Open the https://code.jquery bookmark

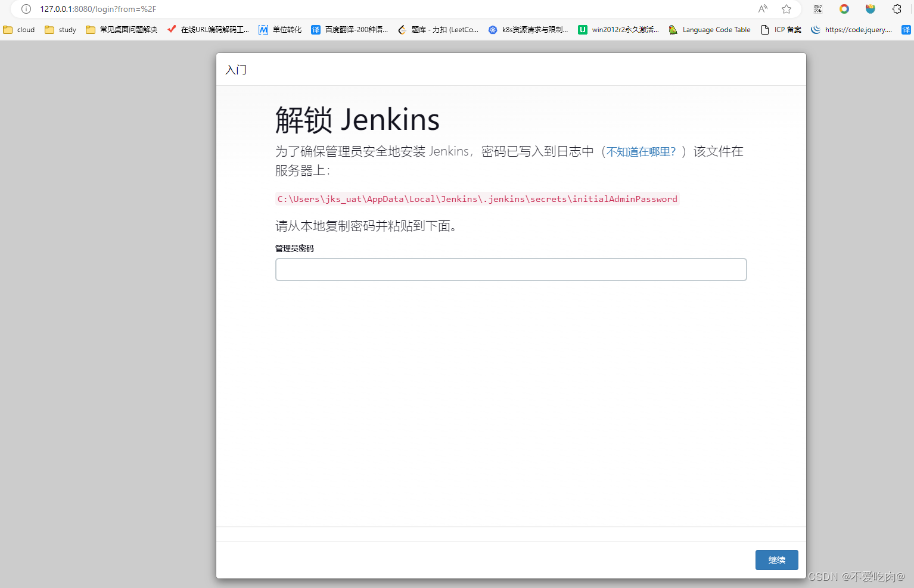[x=851, y=30]
